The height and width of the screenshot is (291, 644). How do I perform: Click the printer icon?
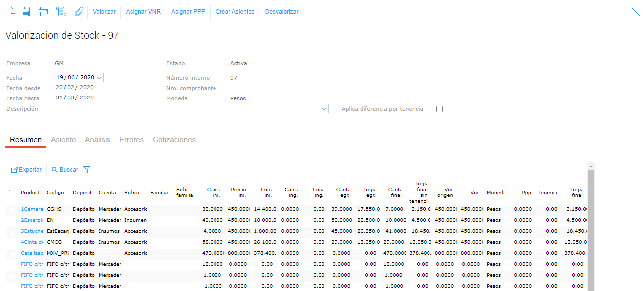tap(43, 12)
